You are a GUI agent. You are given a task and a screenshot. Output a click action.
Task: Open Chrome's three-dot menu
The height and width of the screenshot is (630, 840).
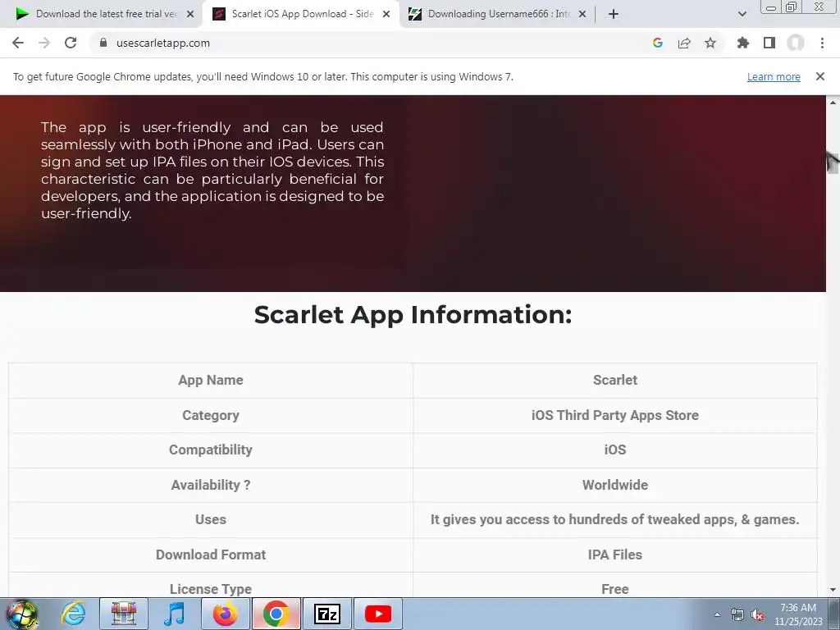tap(822, 43)
